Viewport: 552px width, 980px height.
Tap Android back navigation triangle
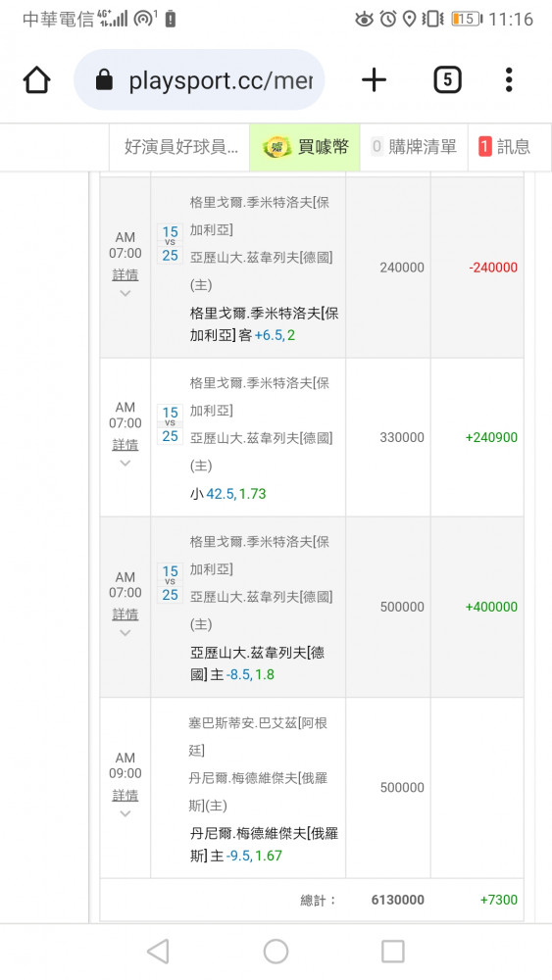[x=158, y=952]
